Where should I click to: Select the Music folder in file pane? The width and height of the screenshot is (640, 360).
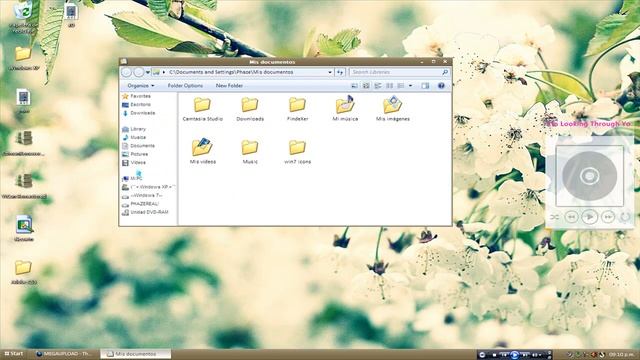pos(250,152)
